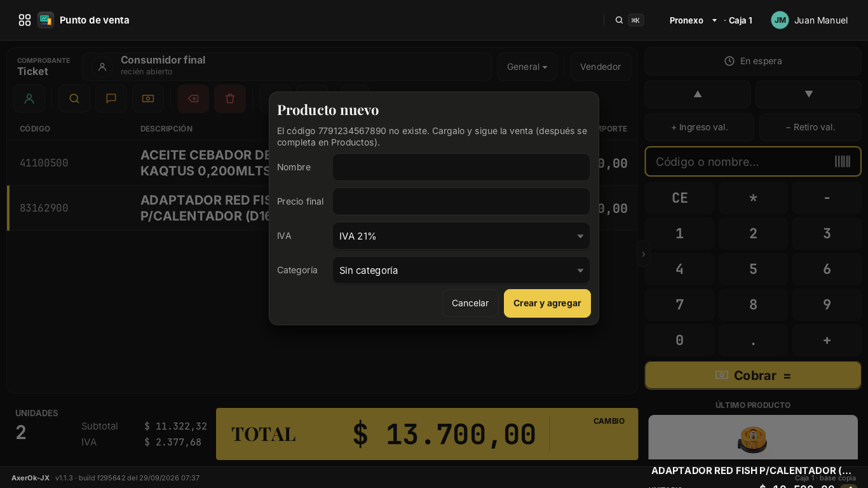Select the Consumidor final customer selector
This screenshot has width=868, height=488.
tap(287, 67)
